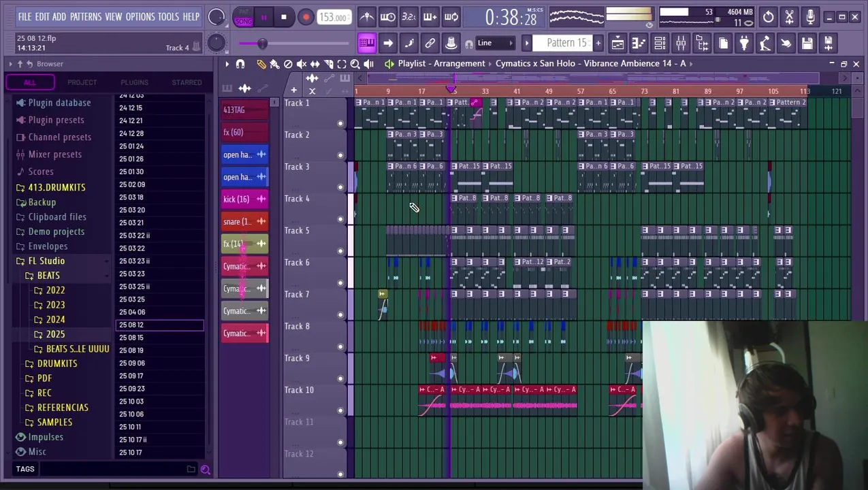
Task: Toggle wait for input before recording
Action: pyautogui.click(x=388, y=17)
